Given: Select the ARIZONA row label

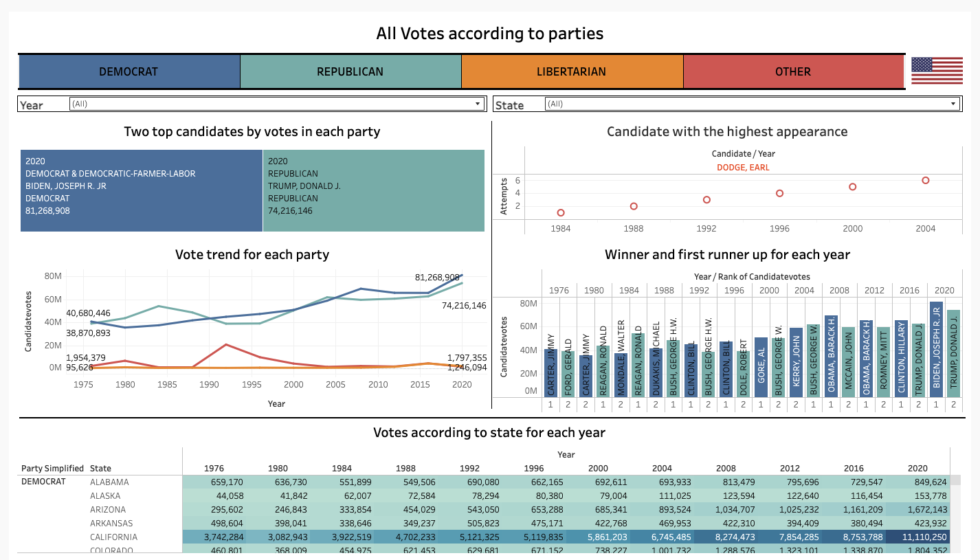Looking at the screenshot, I should point(108,510).
